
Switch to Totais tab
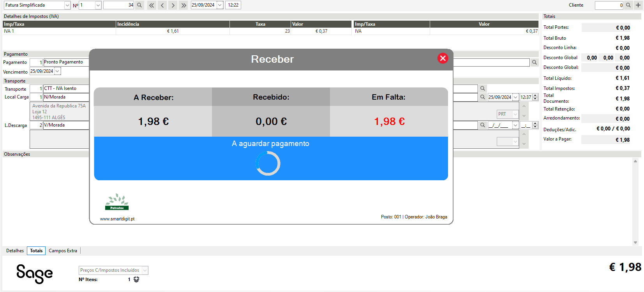pyautogui.click(x=36, y=251)
